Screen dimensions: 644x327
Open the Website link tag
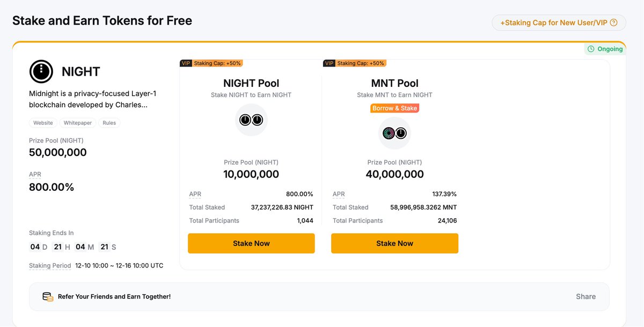click(x=43, y=123)
